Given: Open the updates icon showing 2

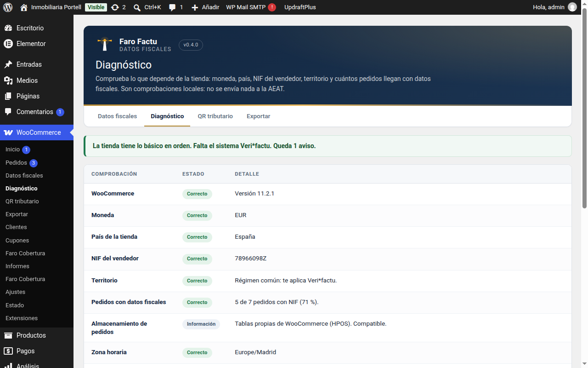Looking at the screenshot, I should (x=115, y=7).
